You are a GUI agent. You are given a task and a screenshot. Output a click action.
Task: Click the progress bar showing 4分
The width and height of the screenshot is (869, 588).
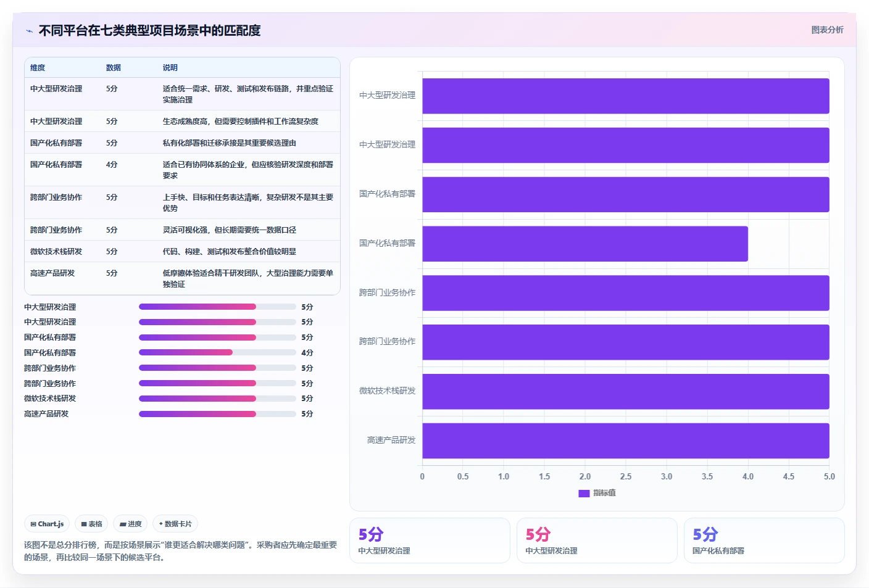tap(217, 353)
